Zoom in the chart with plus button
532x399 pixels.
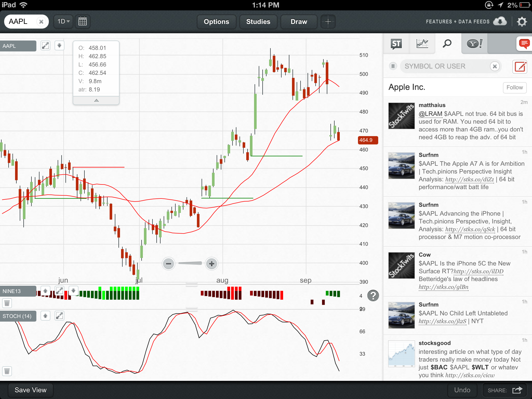tap(212, 264)
